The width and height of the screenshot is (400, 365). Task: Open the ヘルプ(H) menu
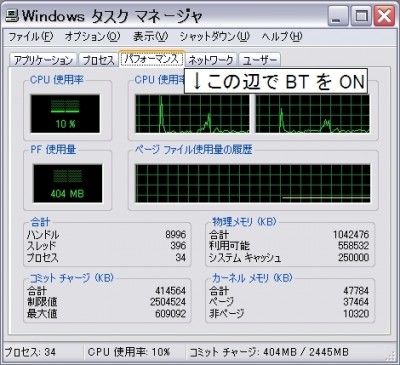pyautogui.click(x=282, y=37)
